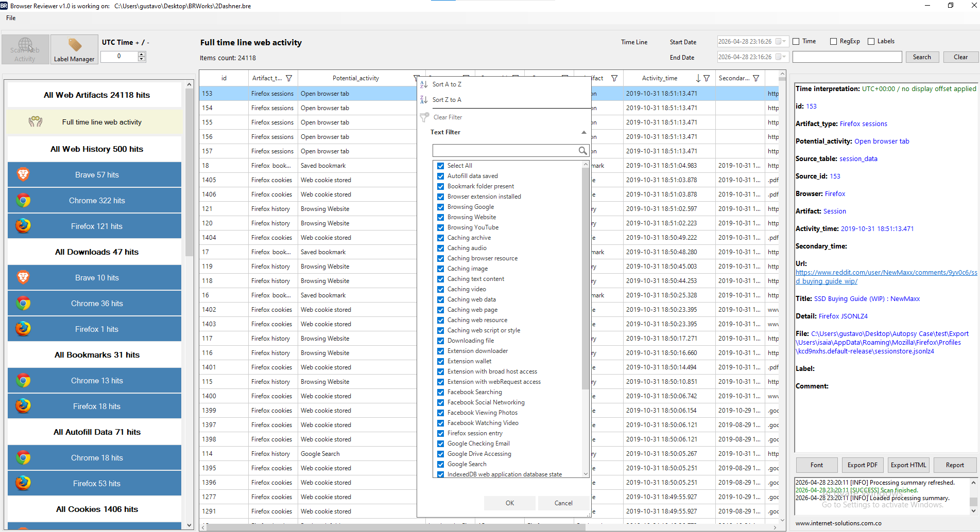Choose Sort Z to A
The height and width of the screenshot is (532, 980).
click(447, 100)
